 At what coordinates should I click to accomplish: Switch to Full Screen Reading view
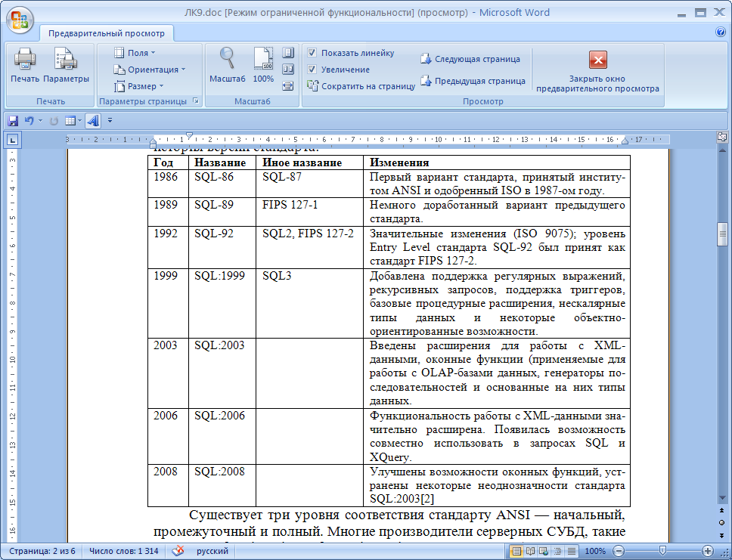click(x=530, y=551)
